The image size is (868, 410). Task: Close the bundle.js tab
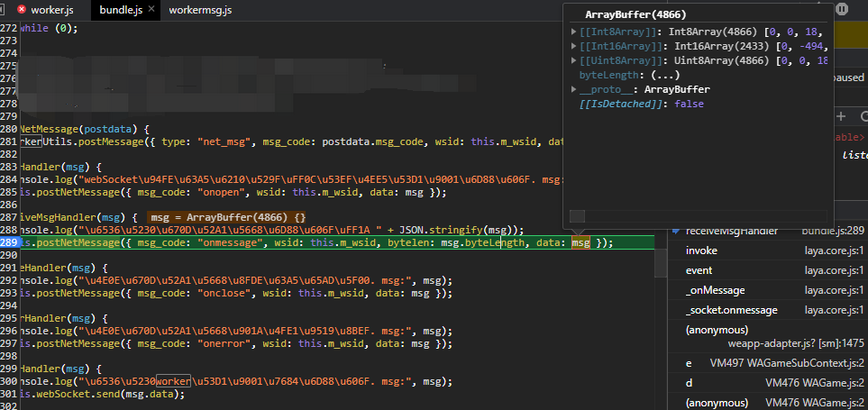(x=151, y=10)
